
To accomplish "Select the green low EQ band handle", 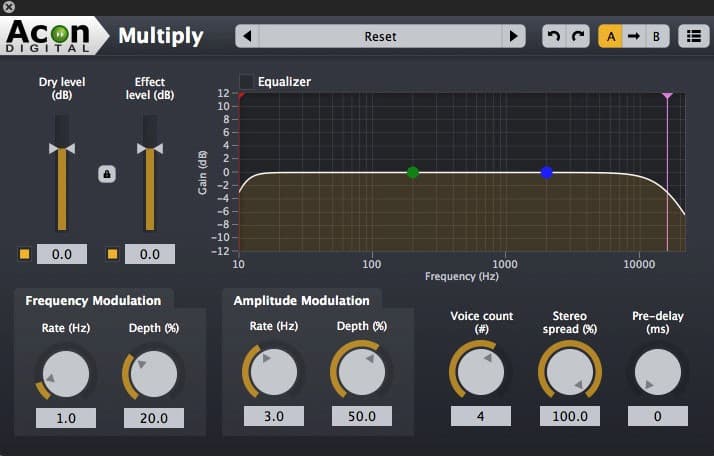I will tap(413, 172).
